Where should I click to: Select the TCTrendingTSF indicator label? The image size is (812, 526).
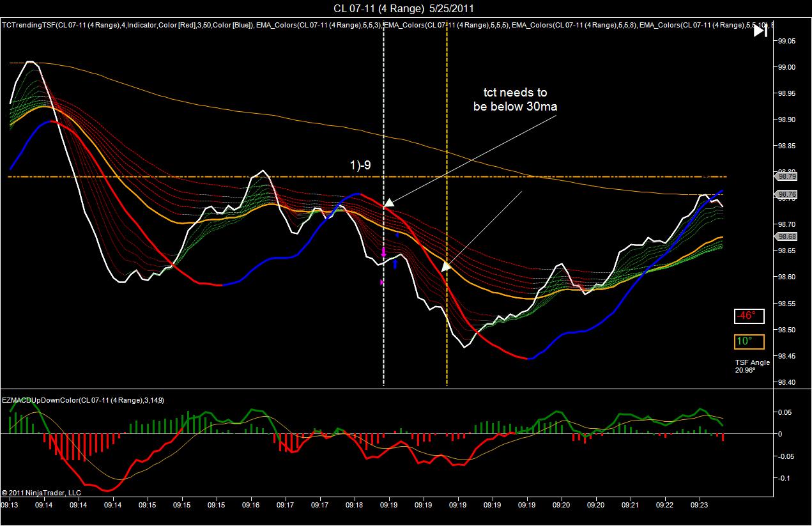coord(128,26)
